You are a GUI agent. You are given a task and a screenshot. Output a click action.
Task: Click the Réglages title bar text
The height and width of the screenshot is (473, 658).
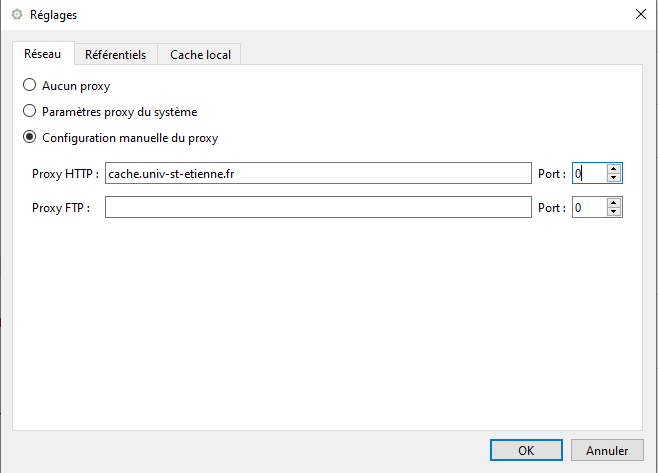pyautogui.click(x=53, y=15)
